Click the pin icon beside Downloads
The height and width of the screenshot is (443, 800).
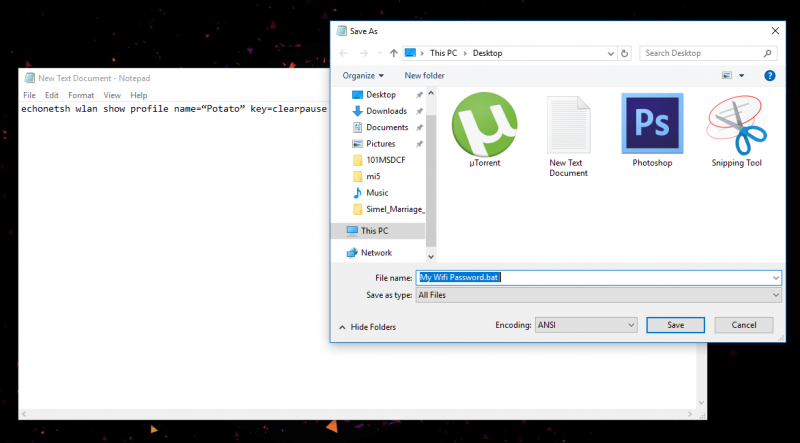[x=419, y=111]
